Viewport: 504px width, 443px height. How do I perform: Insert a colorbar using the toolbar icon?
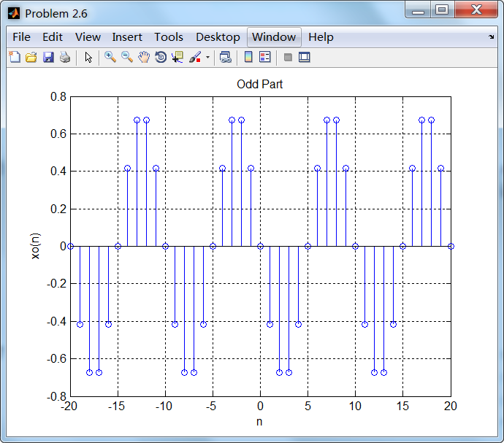[248, 57]
